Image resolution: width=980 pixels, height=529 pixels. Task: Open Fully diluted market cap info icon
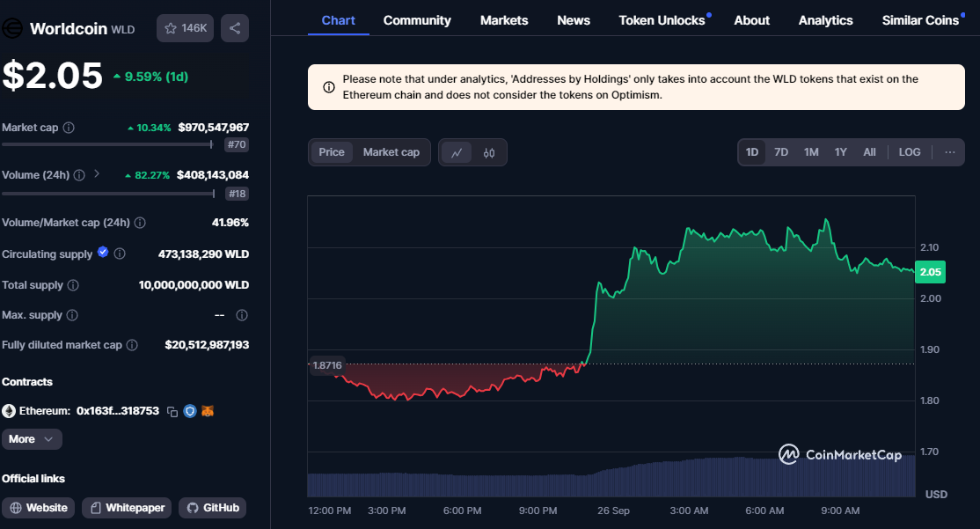(132, 345)
